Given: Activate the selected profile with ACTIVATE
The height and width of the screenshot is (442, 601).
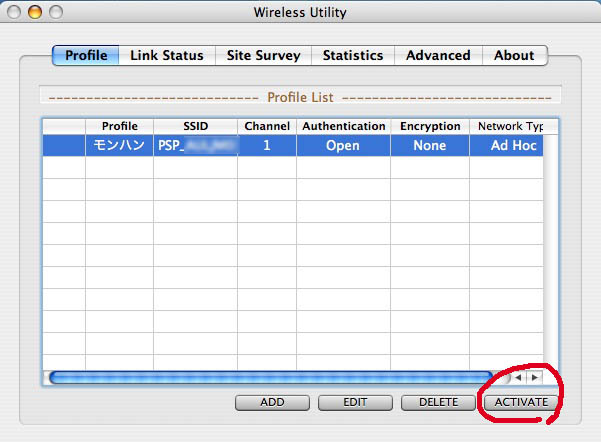Looking at the screenshot, I should (521, 402).
